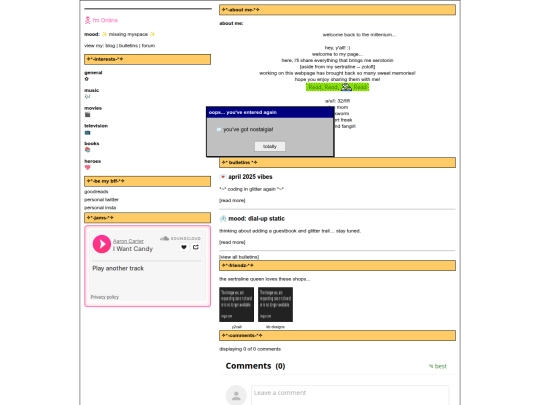Click the commenter avatar icon
Image resolution: width=540 pixels, height=405 pixels.
click(236, 395)
